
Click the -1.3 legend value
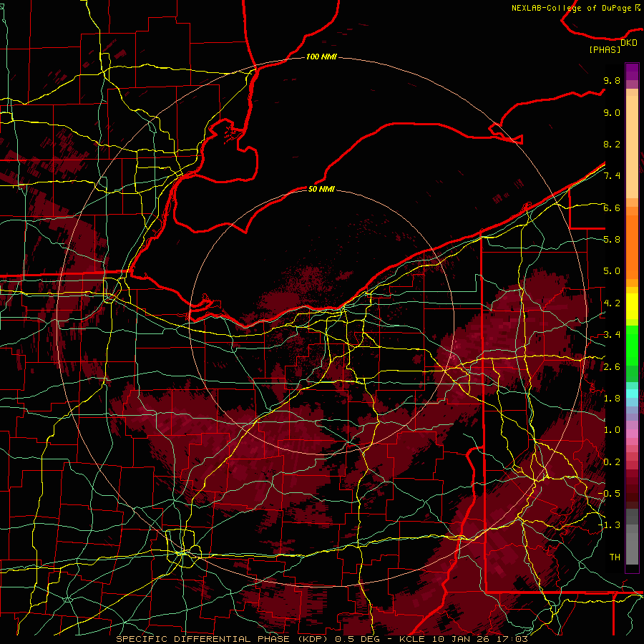(609, 525)
